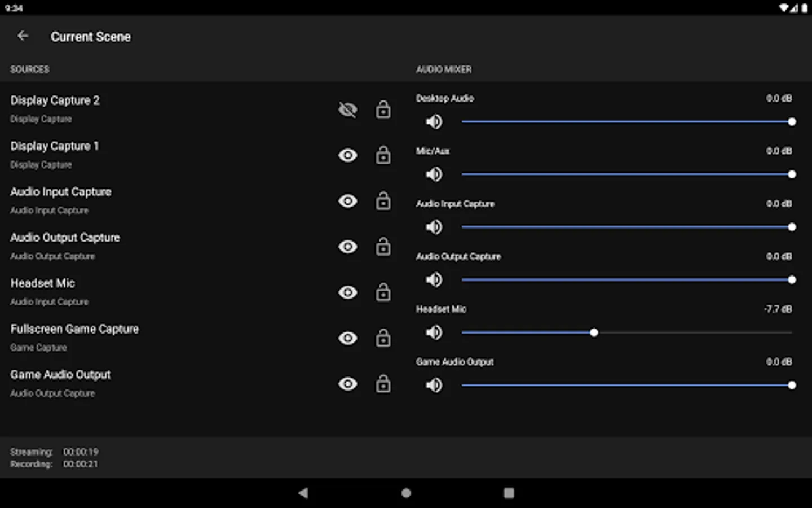Lock the Fullscreen Game Capture source
The width and height of the screenshot is (812, 508).
click(x=383, y=338)
